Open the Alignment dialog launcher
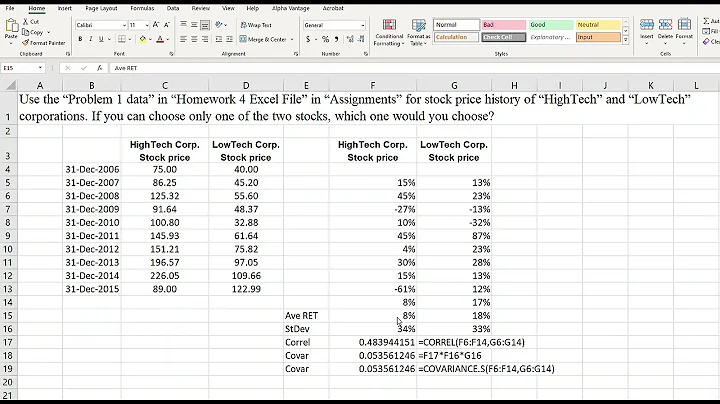The height and width of the screenshot is (404, 720). [x=296, y=54]
